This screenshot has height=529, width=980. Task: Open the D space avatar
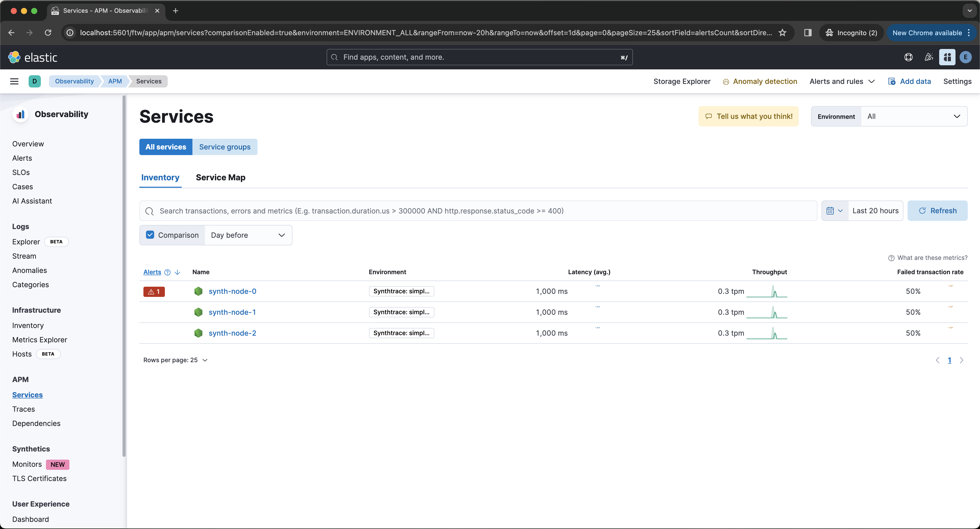point(35,81)
